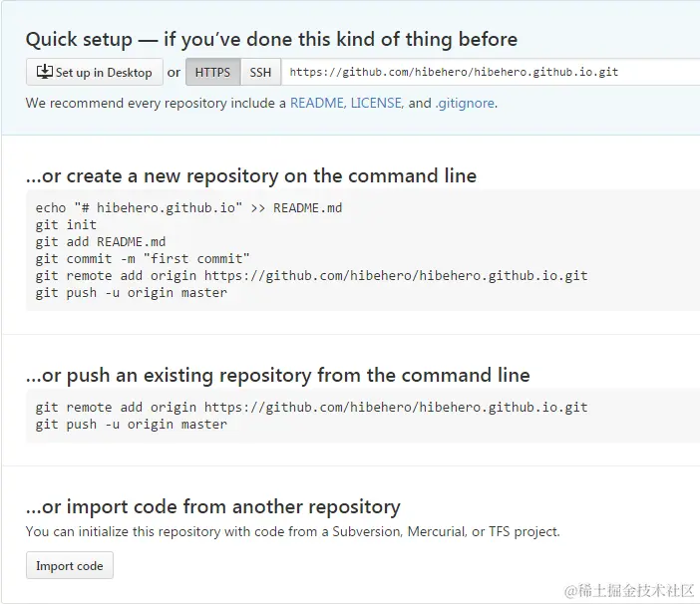Follow the .gitignore link
700x604 pixels.
tap(465, 103)
